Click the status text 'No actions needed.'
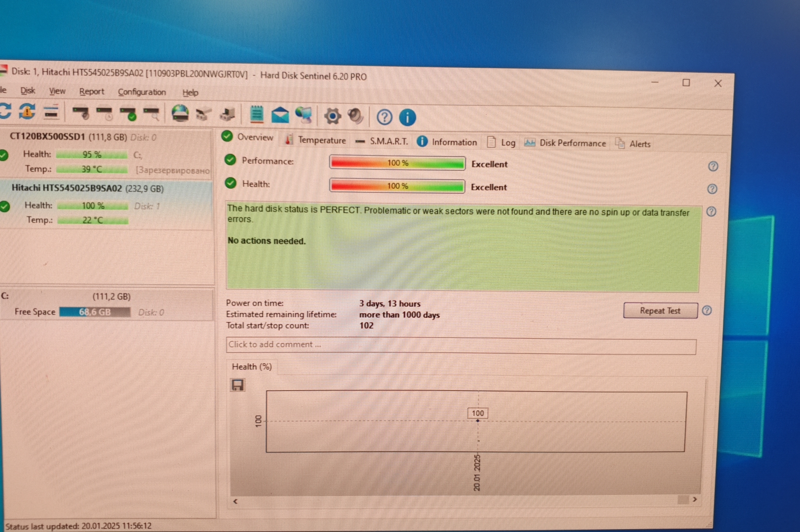The height and width of the screenshot is (532, 800). (x=267, y=241)
